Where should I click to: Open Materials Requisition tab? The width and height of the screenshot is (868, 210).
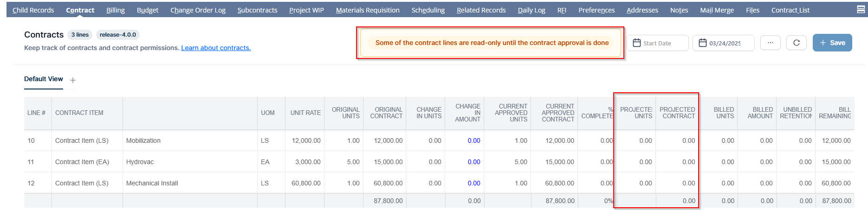click(368, 10)
